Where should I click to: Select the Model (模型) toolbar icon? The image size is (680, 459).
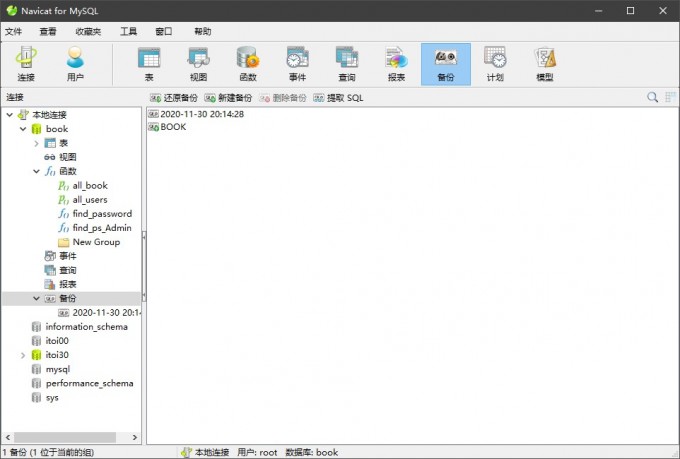click(545, 64)
